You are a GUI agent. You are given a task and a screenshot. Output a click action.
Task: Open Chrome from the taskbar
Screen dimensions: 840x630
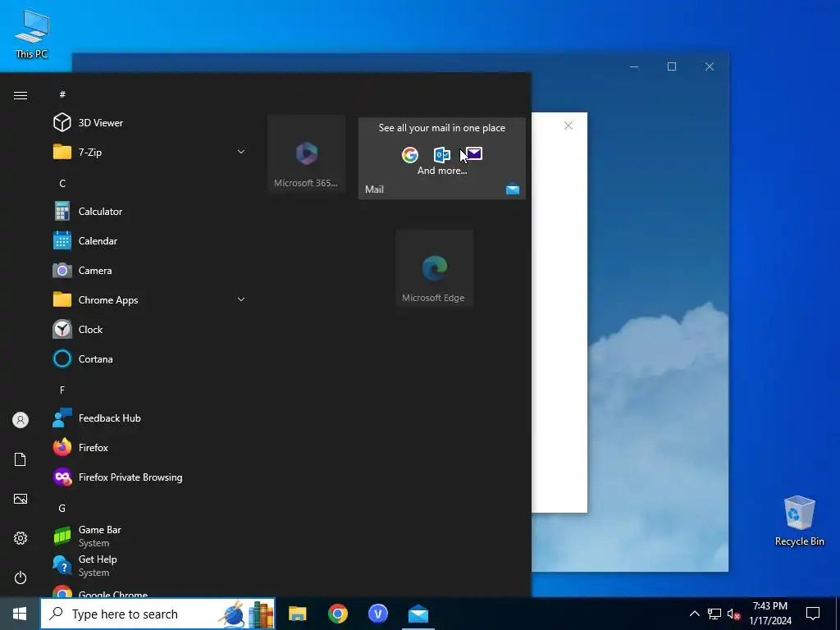click(337, 614)
